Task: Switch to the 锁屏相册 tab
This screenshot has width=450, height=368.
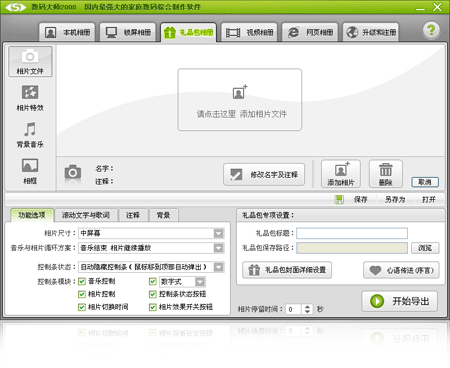Action: (x=128, y=32)
